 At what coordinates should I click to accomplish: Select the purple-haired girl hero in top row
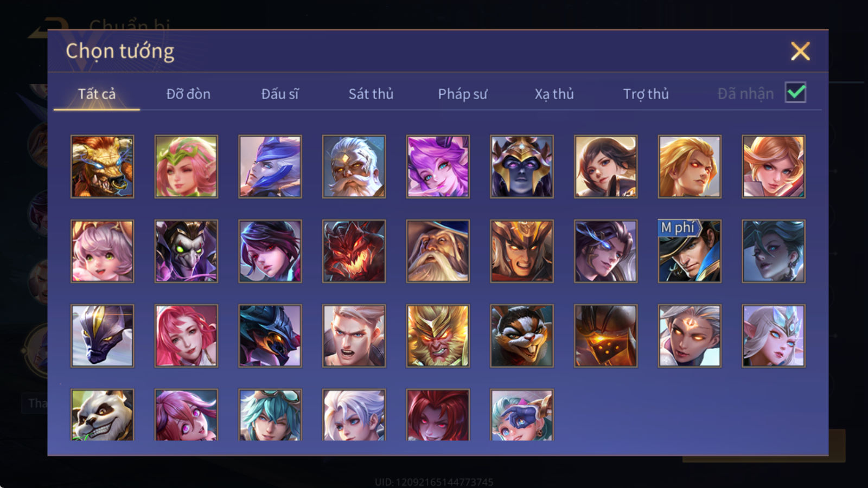point(438,166)
